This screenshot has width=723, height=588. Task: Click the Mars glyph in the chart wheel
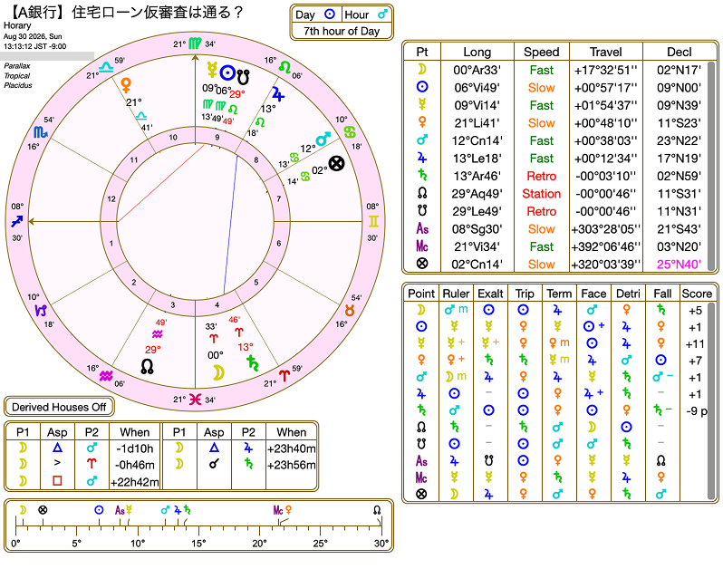click(323, 139)
